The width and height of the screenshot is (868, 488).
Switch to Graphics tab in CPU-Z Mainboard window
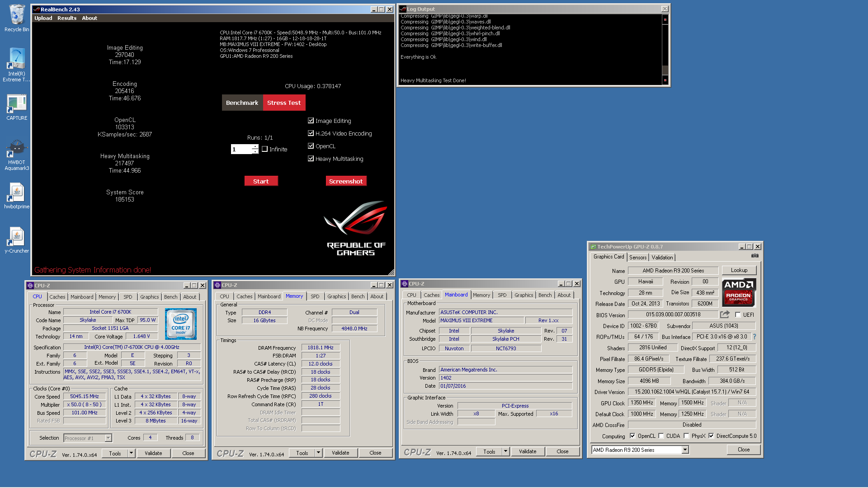tap(524, 295)
